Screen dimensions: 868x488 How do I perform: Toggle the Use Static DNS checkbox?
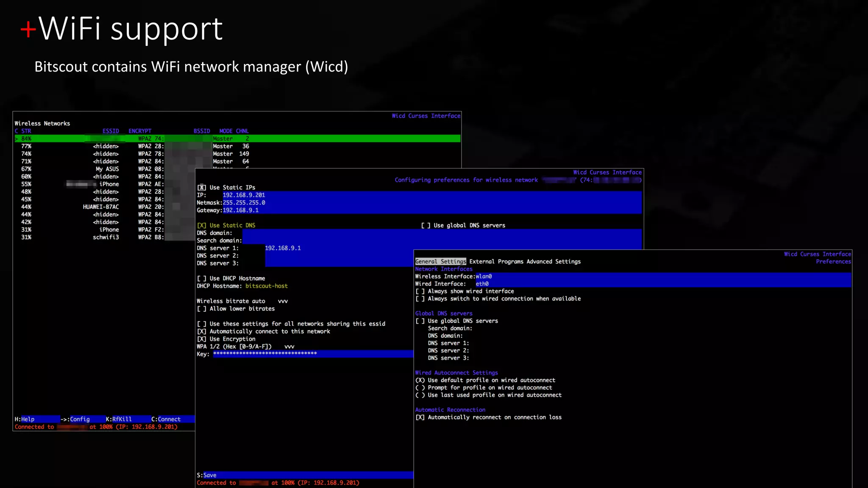201,225
